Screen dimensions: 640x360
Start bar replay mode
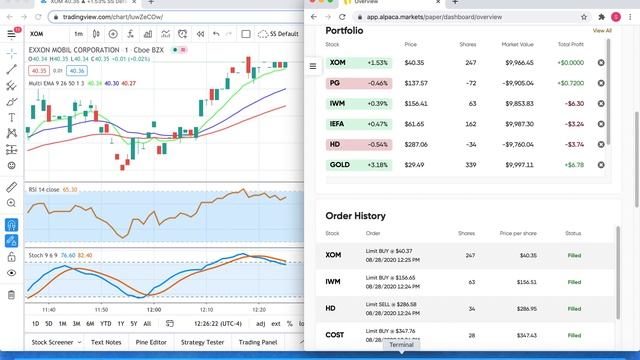(x=200, y=34)
